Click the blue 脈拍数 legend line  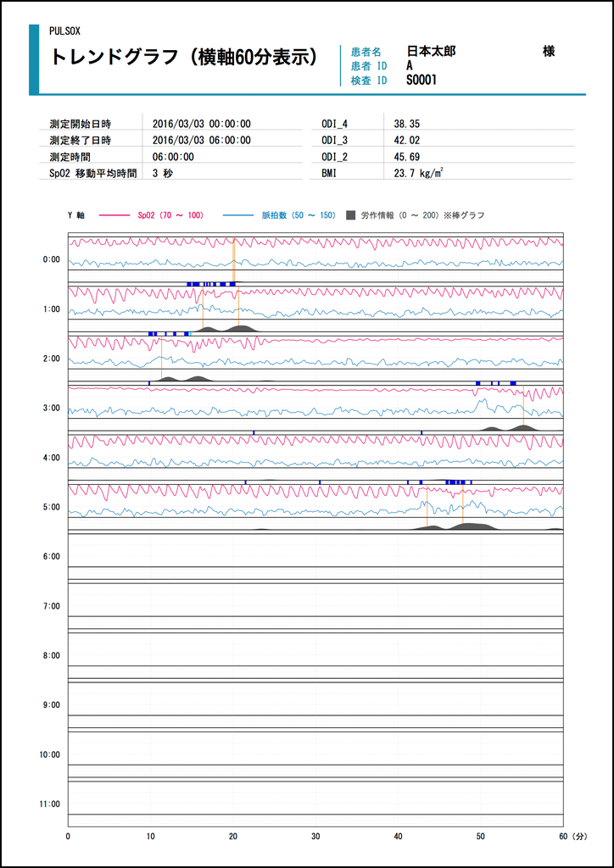coord(239,216)
